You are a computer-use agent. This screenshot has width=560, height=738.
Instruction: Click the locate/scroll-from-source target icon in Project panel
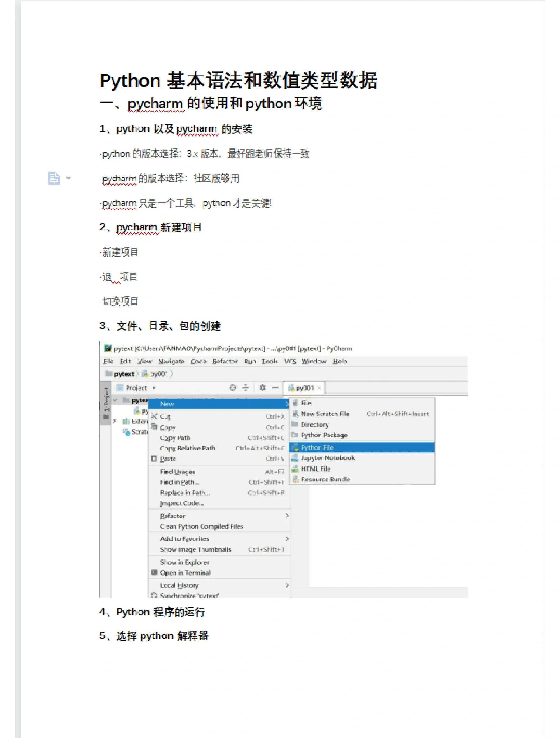pos(233,387)
